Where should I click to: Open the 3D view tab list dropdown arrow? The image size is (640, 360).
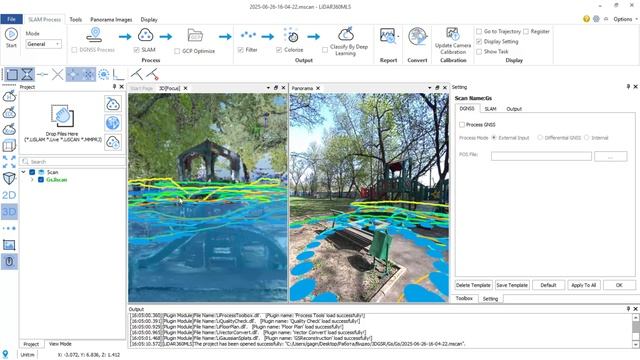click(x=268, y=88)
